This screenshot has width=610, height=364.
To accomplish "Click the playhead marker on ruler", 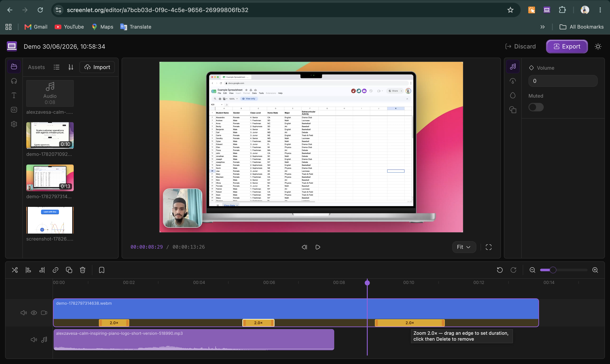I will click(367, 283).
